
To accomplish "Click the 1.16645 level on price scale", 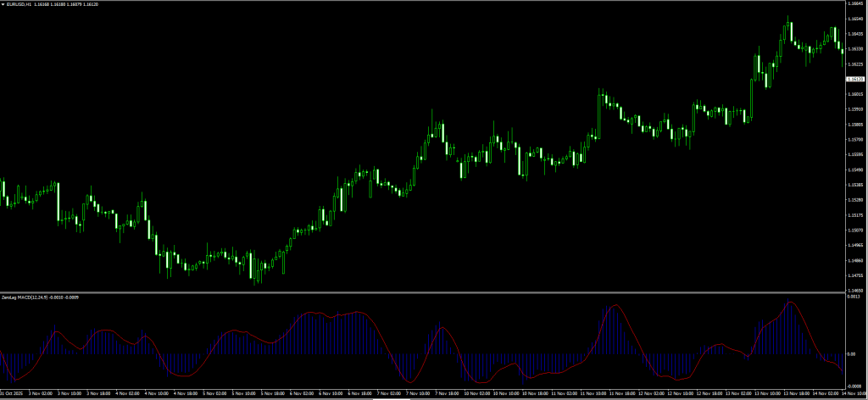I will (x=854, y=4).
